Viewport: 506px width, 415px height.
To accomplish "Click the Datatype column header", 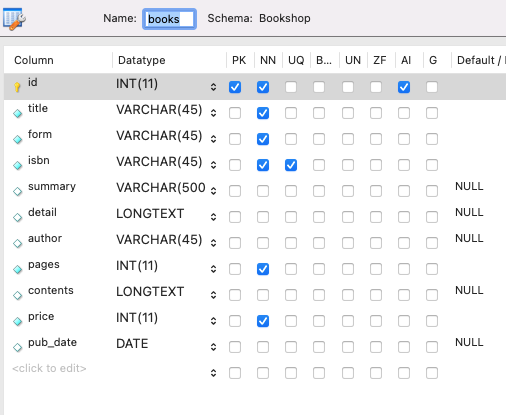I will pyautogui.click(x=142, y=60).
